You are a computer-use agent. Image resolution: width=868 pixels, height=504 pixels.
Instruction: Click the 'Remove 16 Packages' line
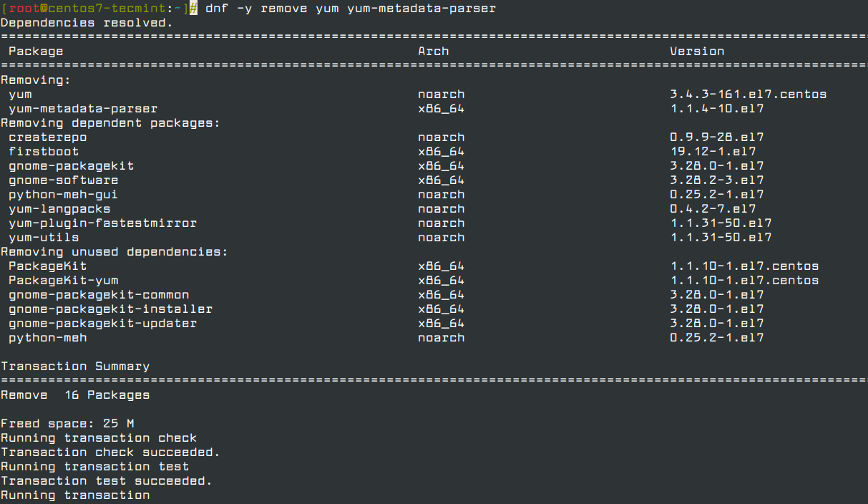(x=75, y=395)
